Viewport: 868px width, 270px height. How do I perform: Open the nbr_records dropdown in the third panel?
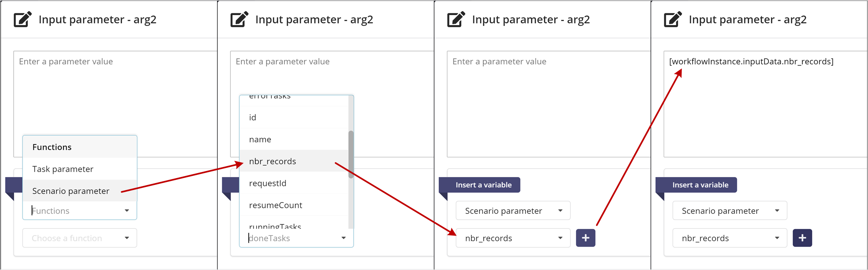coord(513,238)
